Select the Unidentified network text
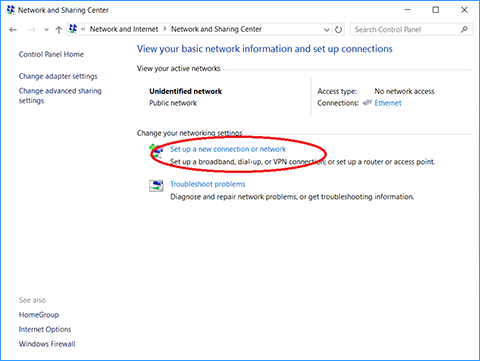This screenshot has height=361, width=480. point(186,91)
